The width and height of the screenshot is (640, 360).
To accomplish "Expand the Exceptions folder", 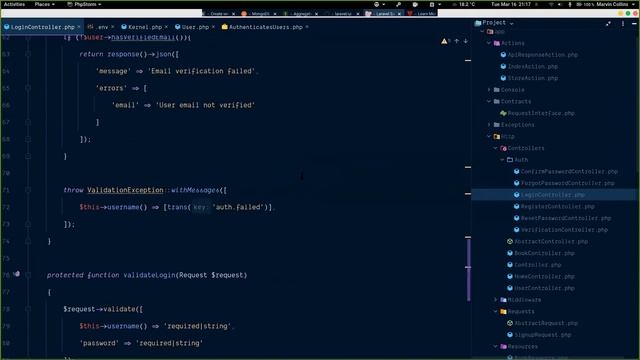I will (x=489, y=125).
